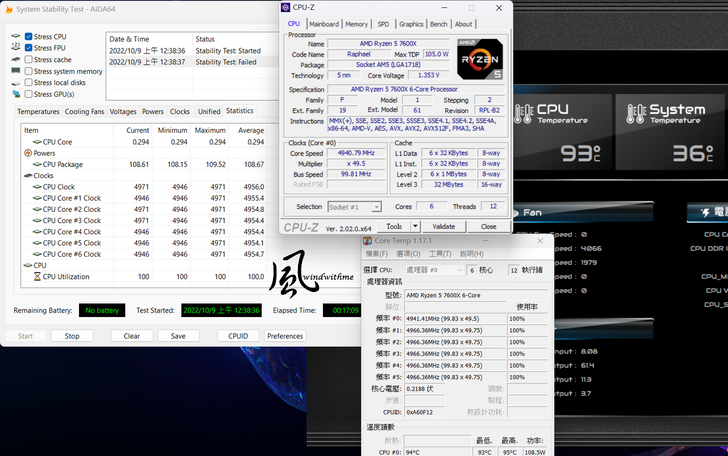Enable the Stress cache checkbox
The width and height of the screenshot is (728, 456).
[x=28, y=60]
